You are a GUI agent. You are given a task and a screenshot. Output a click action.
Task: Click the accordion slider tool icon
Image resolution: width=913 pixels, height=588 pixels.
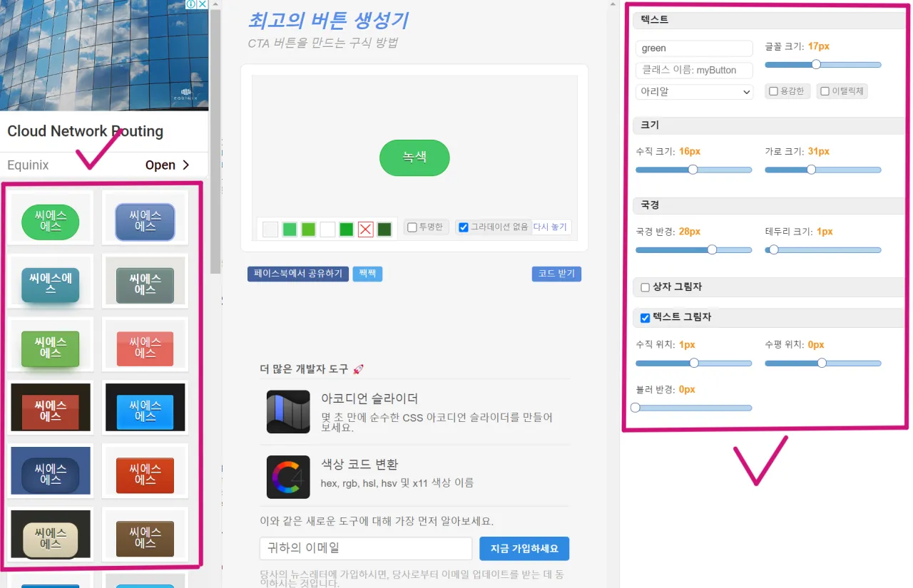pyautogui.click(x=288, y=411)
